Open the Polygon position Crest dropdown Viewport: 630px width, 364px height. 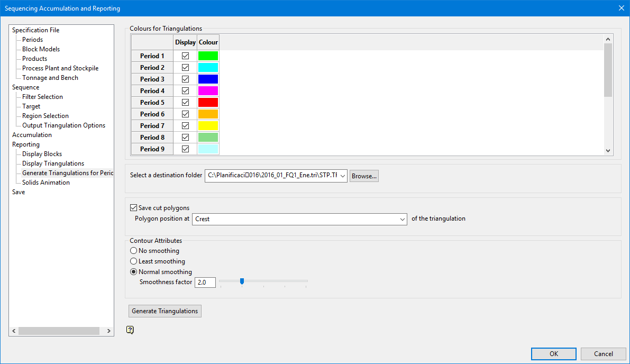pos(299,219)
